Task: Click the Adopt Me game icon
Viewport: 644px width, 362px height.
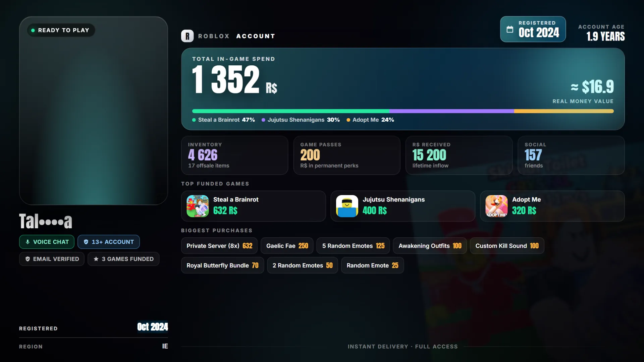Action: 496,206
